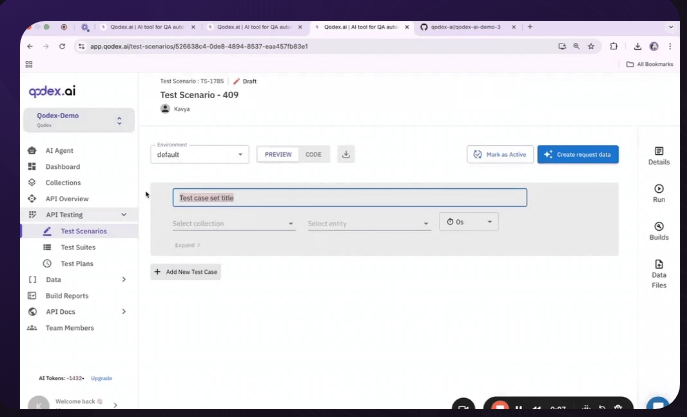Screen dimensions: 687x417
Task: Click the Run icon in right sidebar
Action: pos(659,192)
